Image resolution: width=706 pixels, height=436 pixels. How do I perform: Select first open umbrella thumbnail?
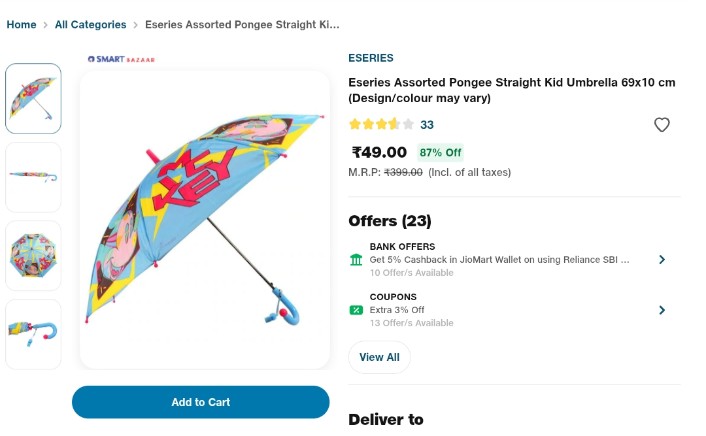34,99
